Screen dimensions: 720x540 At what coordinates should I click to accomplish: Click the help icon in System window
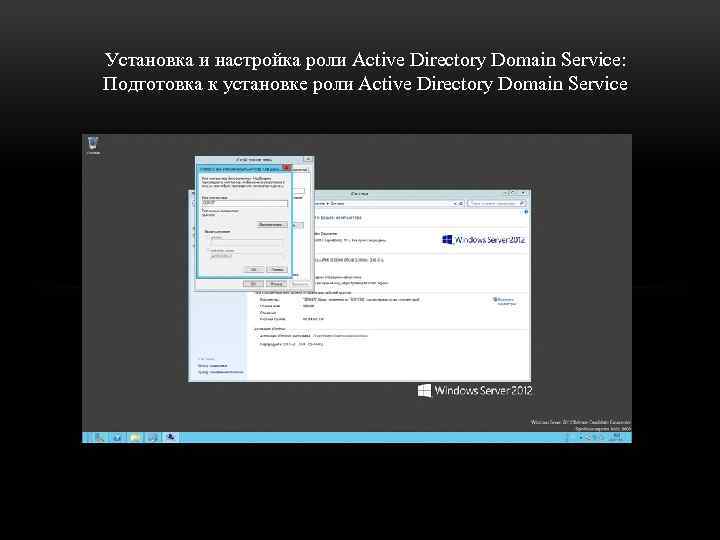coord(526,212)
